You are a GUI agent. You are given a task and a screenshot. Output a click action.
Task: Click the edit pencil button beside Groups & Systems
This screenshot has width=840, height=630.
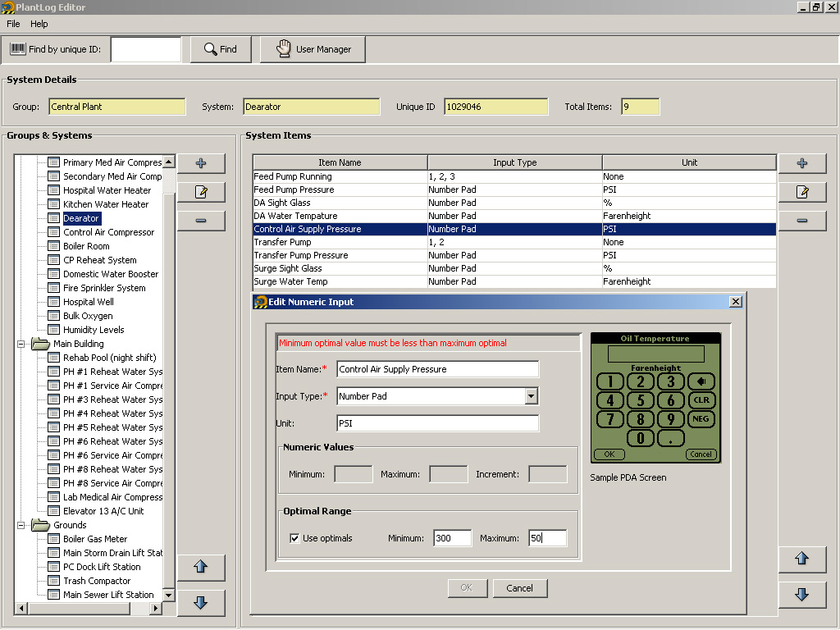click(x=201, y=192)
